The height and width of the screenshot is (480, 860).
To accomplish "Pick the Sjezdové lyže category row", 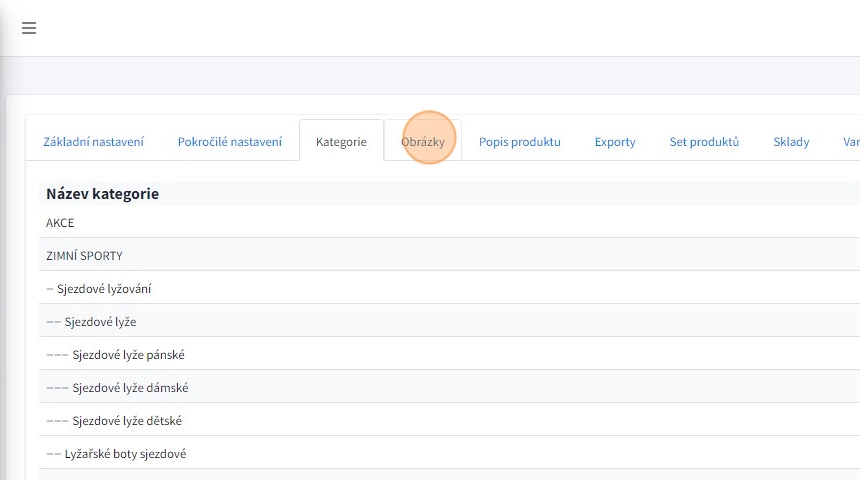I will pyautogui.click(x=100, y=322).
